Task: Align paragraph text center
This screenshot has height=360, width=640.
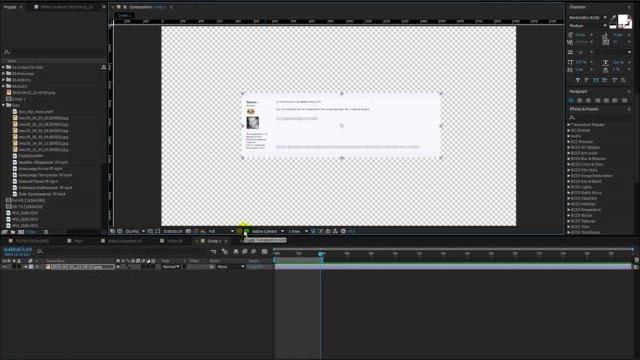Action: [x=580, y=100]
